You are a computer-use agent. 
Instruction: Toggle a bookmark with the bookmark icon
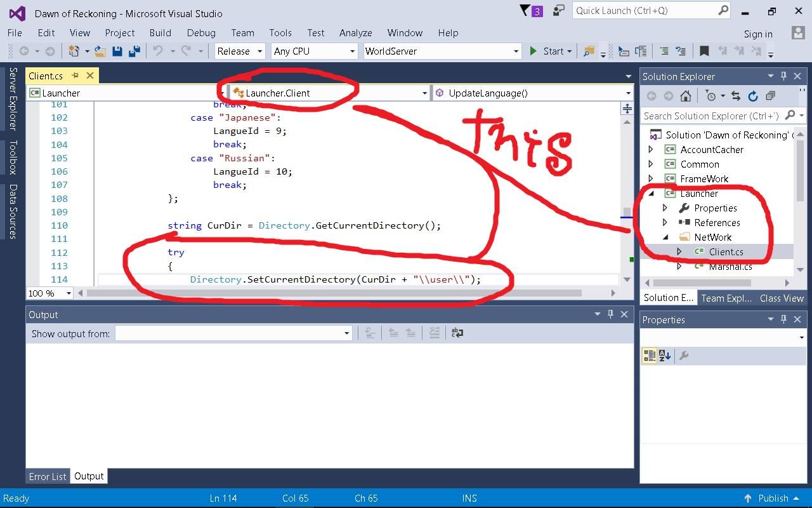pos(704,51)
